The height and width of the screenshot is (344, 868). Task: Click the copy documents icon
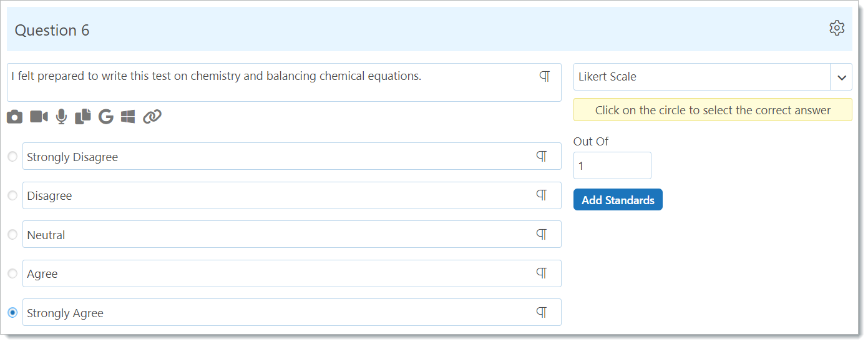[x=83, y=117]
